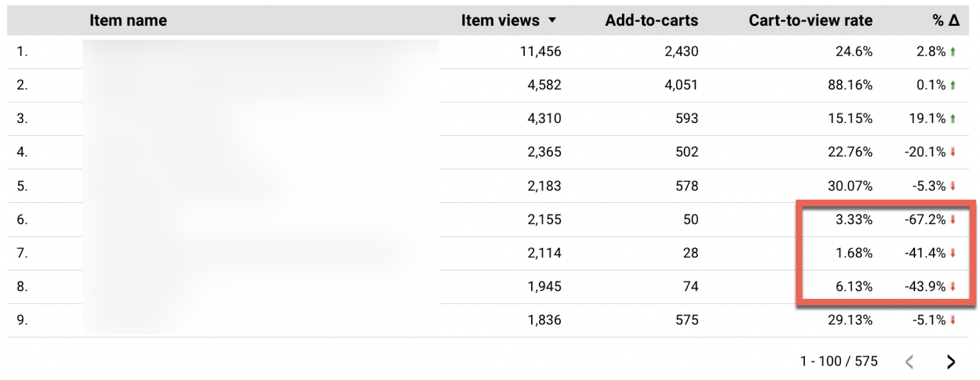Image resolution: width=980 pixels, height=380 pixels.
Task: Sort by % Δ column header
Action: [946, 20]
